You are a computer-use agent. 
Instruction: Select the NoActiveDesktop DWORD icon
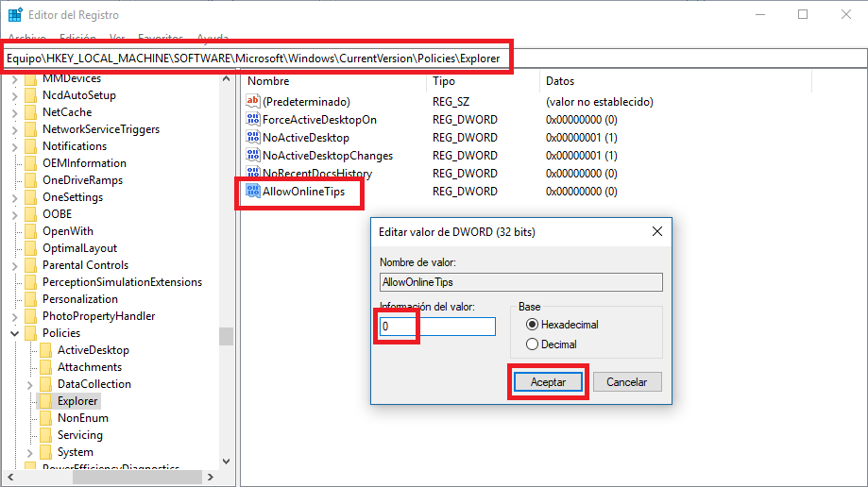[253, 137]
